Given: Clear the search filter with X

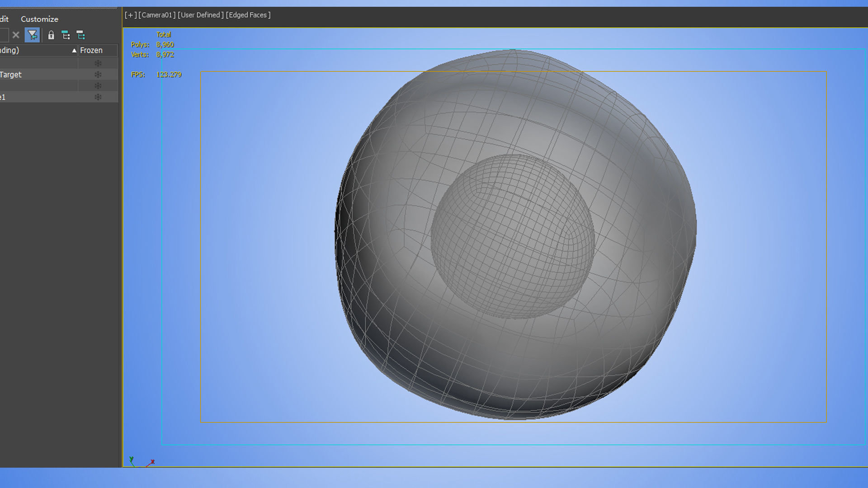Looking at the screenshot, I should [16, 35].
